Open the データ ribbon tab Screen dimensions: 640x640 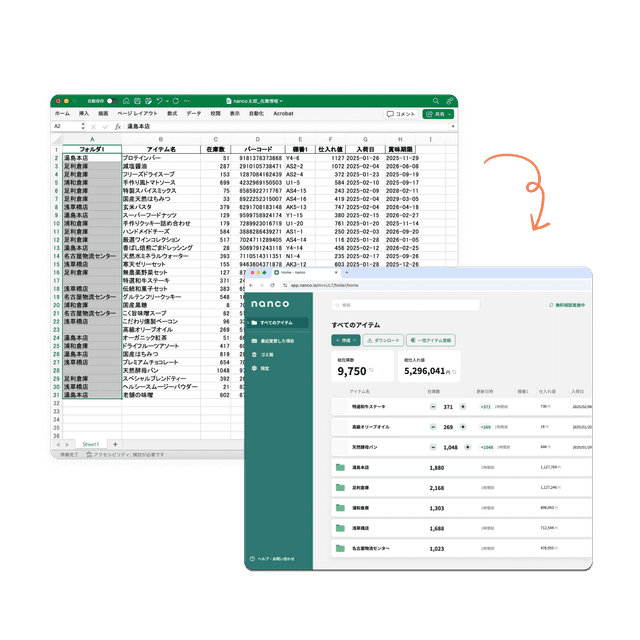193,113
